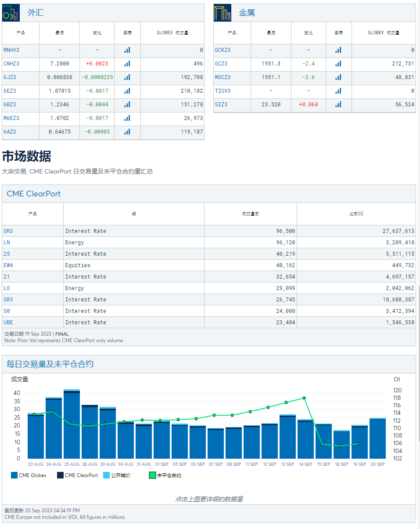Open the chart icon for GCKZ3
This screenshot has height=529, width=420.
click(338, 50)
